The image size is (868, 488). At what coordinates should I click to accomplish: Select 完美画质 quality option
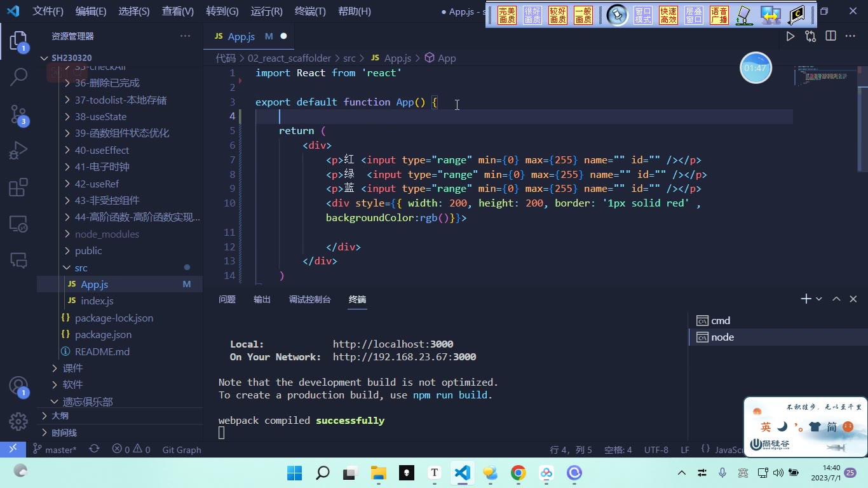pos(507,15)
